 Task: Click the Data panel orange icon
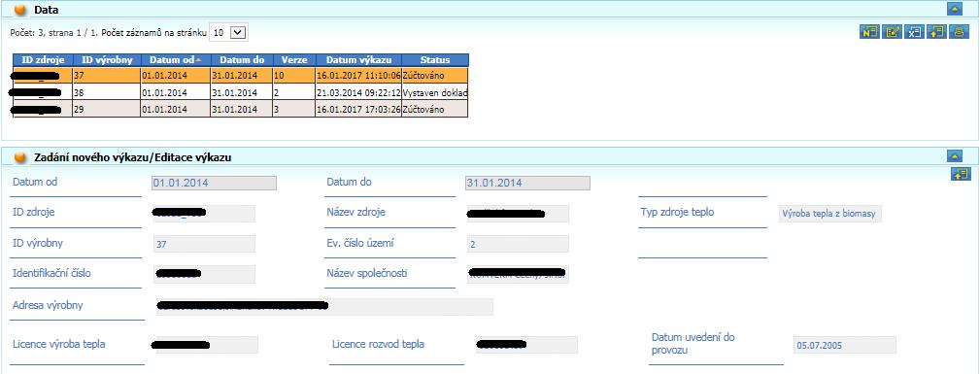[20, 10]
